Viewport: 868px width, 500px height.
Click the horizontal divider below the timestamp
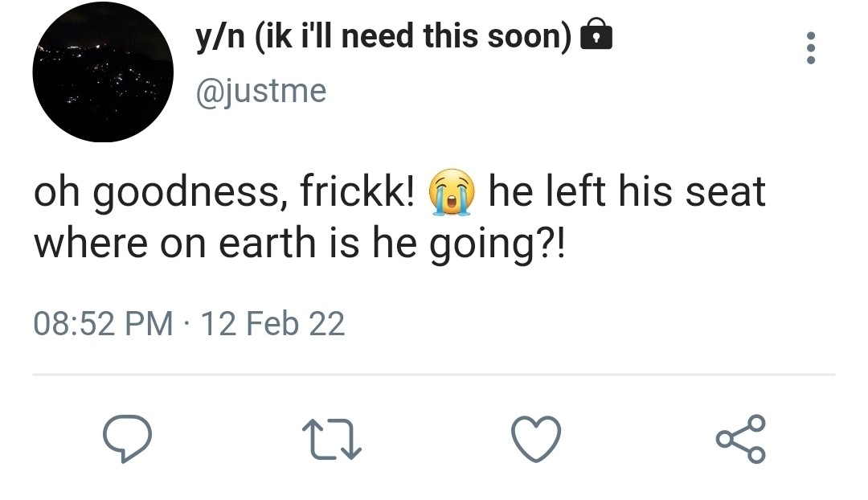coord(434,375)
